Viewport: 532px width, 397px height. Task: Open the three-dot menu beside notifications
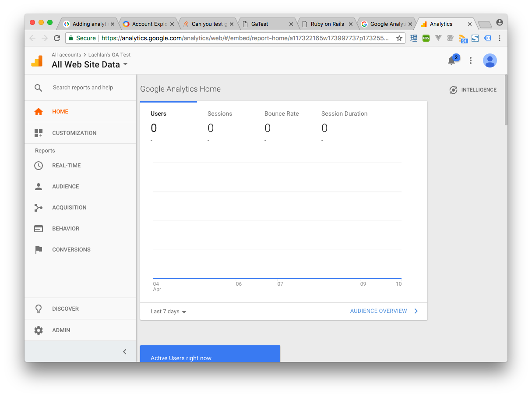click(x=471, y=60)
